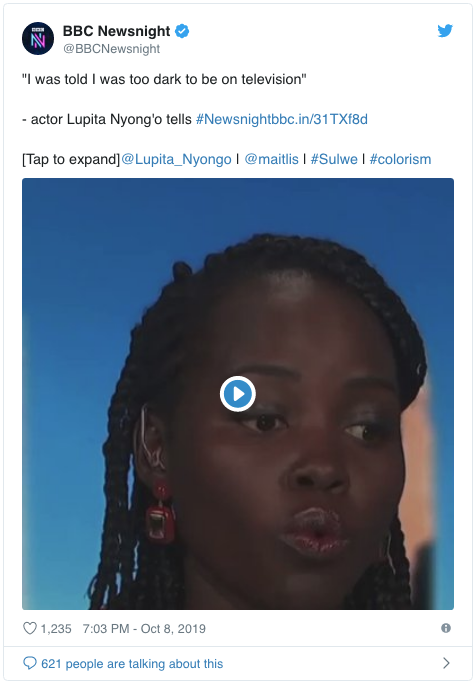The height and width of the screenshot is (684, 476).
Task: Open 621 people are talking about this
Action: (x=132, y=663)
